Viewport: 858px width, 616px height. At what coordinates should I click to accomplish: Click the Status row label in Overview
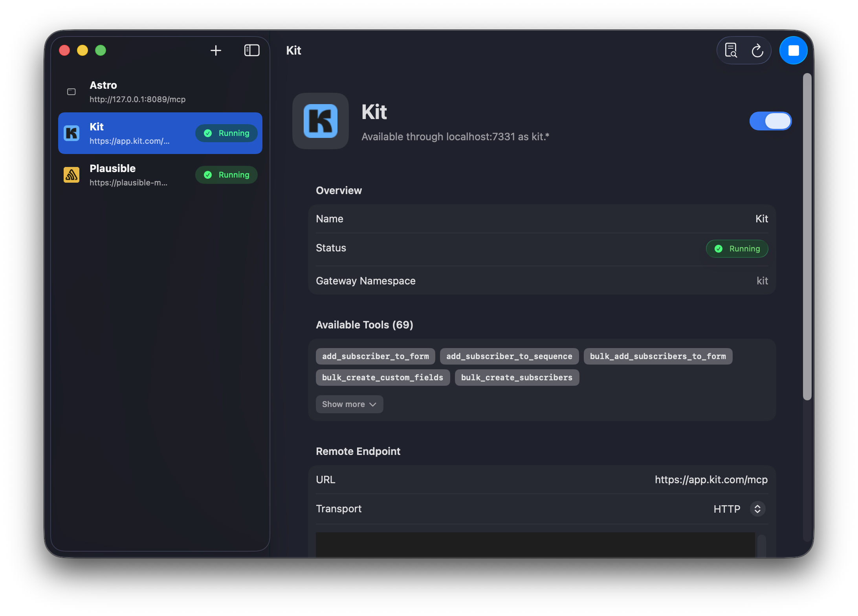331,248
